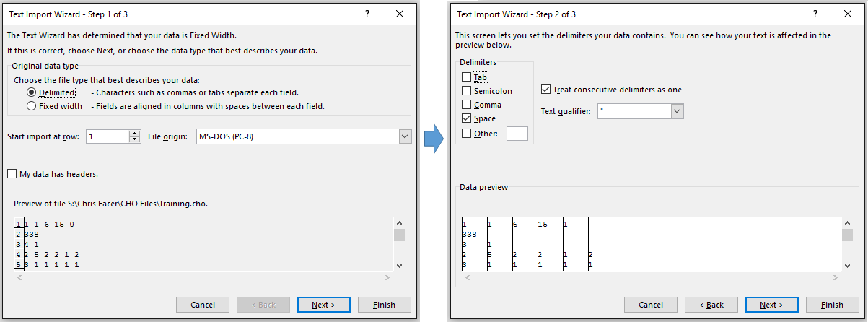This screenshot has height=322, width=868.
Task: Click Finish in the Step 2 dialog
Action: click(x=833, y=305)
